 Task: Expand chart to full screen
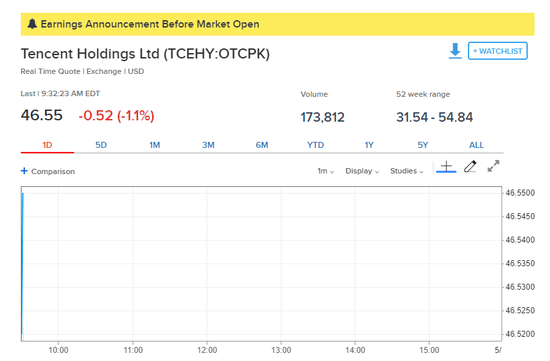tap(494, 166)
